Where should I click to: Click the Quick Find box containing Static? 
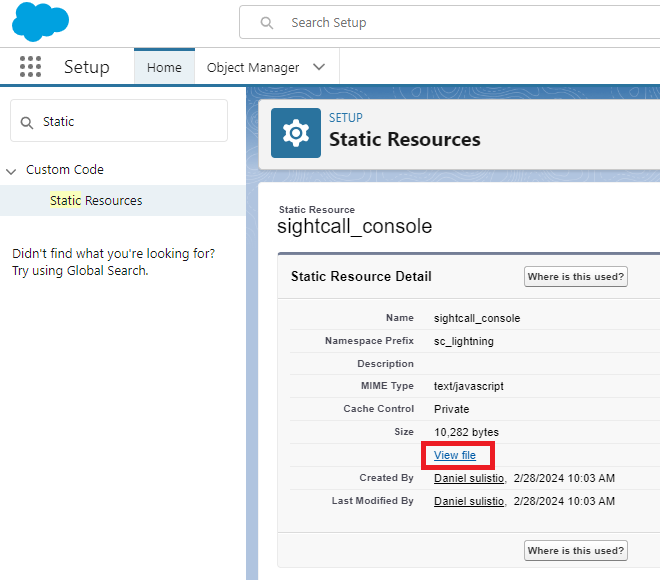tap(119, 121)
